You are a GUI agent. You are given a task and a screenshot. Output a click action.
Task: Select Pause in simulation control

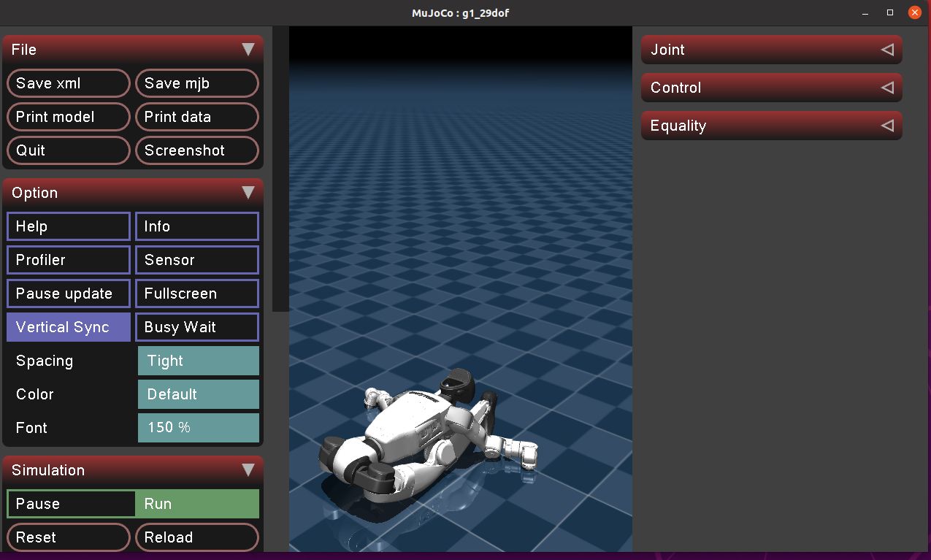pyautogui.click(x=71, y=504)
